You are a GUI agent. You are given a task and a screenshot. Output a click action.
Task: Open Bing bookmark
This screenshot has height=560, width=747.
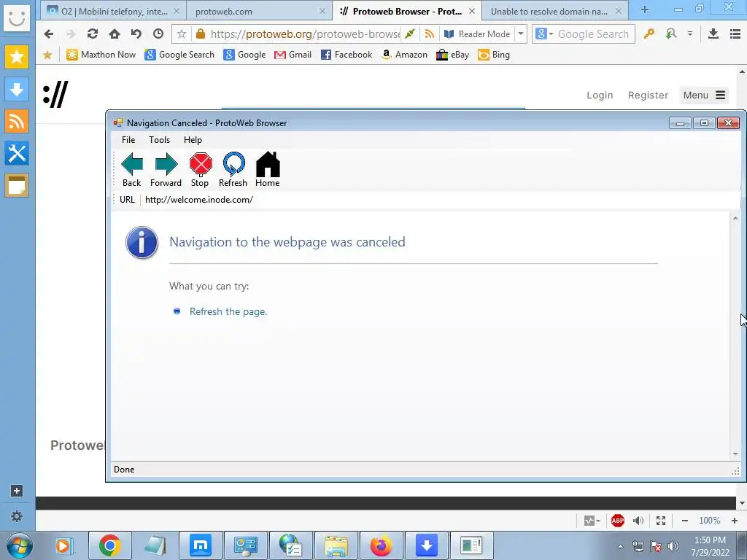click(x=494, y=55)
